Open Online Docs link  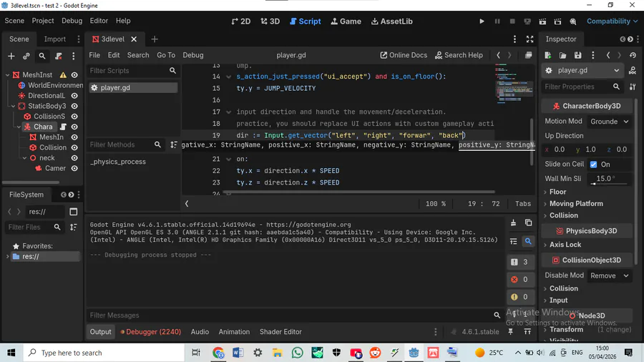point(404,55)
